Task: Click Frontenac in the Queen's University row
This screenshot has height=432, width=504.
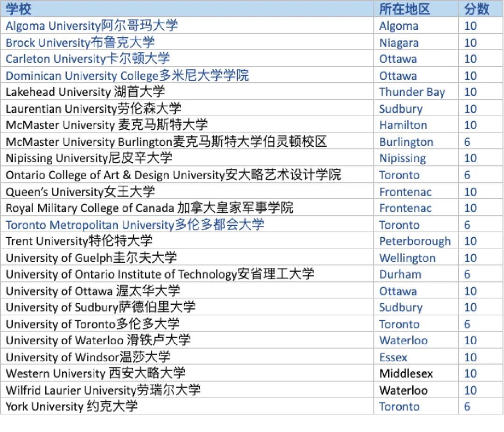Action: click(x=406, y=192)
